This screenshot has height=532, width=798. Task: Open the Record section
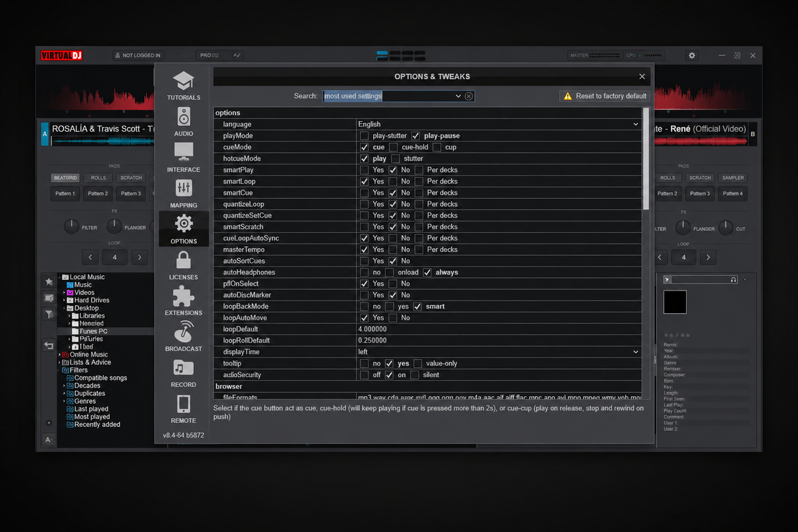coord(184,373)
